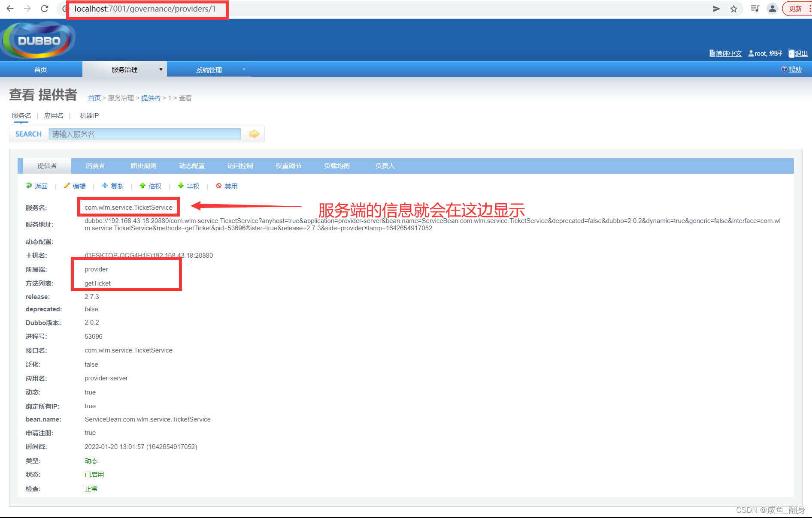
Task: Click the application name provider-server
Action: [106, 378]
